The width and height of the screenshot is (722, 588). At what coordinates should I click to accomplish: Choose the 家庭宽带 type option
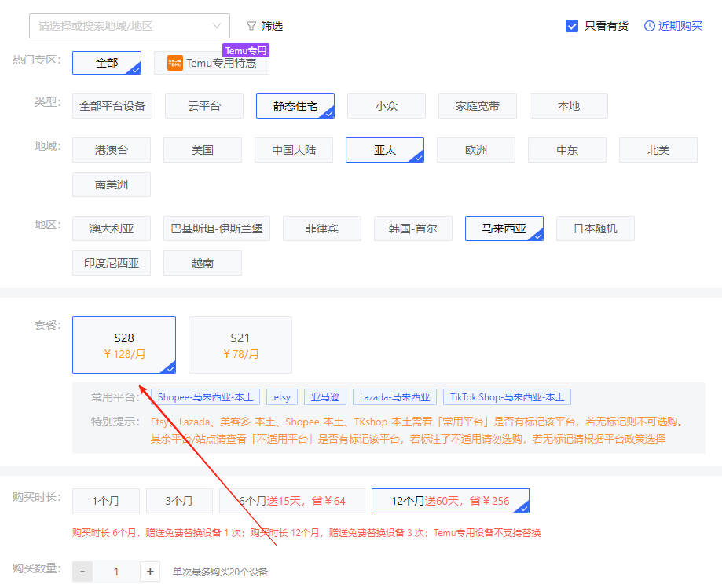point(478,106)
